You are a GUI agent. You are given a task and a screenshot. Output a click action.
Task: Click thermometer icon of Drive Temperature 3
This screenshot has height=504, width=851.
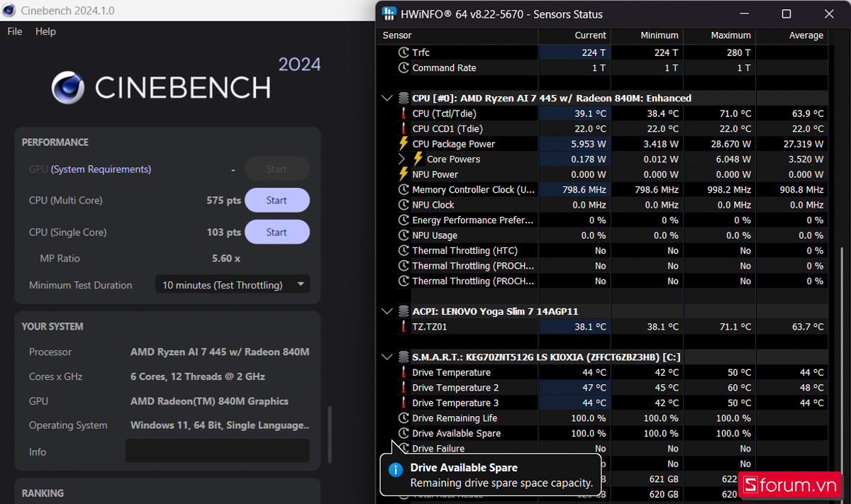click(404, 403)
